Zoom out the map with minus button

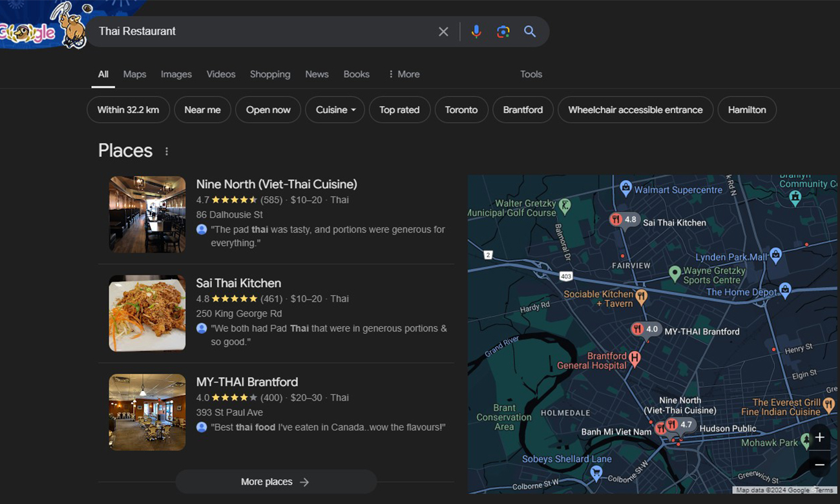tap(819, 465)
